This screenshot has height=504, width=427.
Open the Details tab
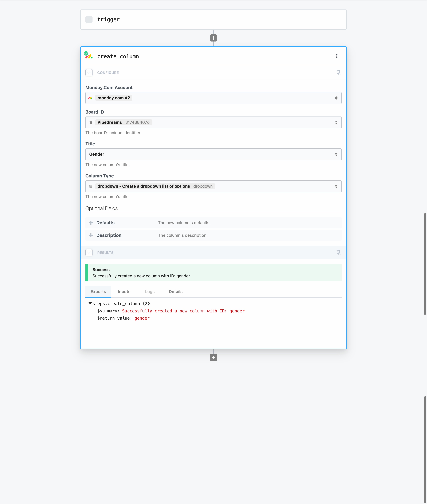point(176,292)
